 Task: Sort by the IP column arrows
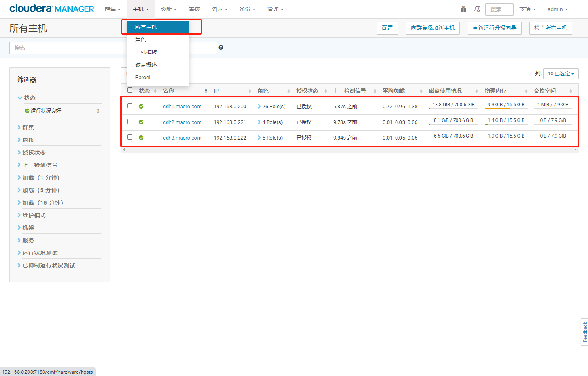coord(250,91)
